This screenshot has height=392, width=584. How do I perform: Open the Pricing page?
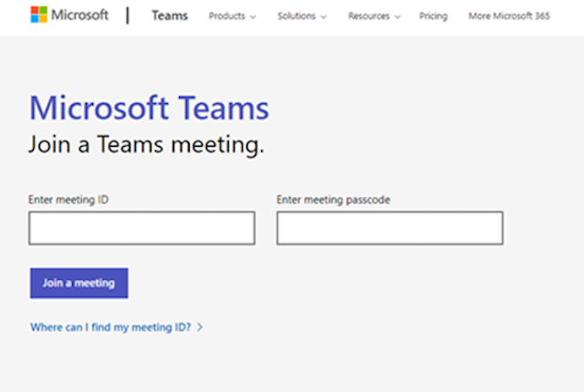433,16
